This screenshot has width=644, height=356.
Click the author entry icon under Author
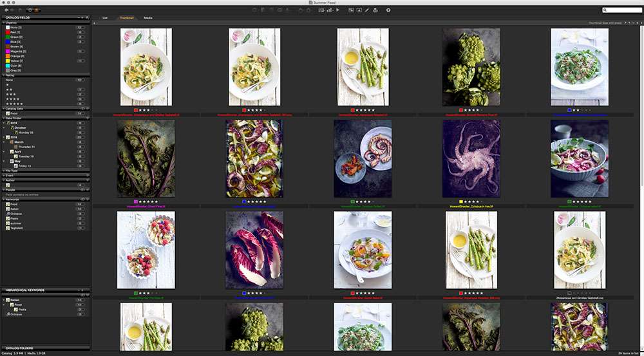coord(8,185)
